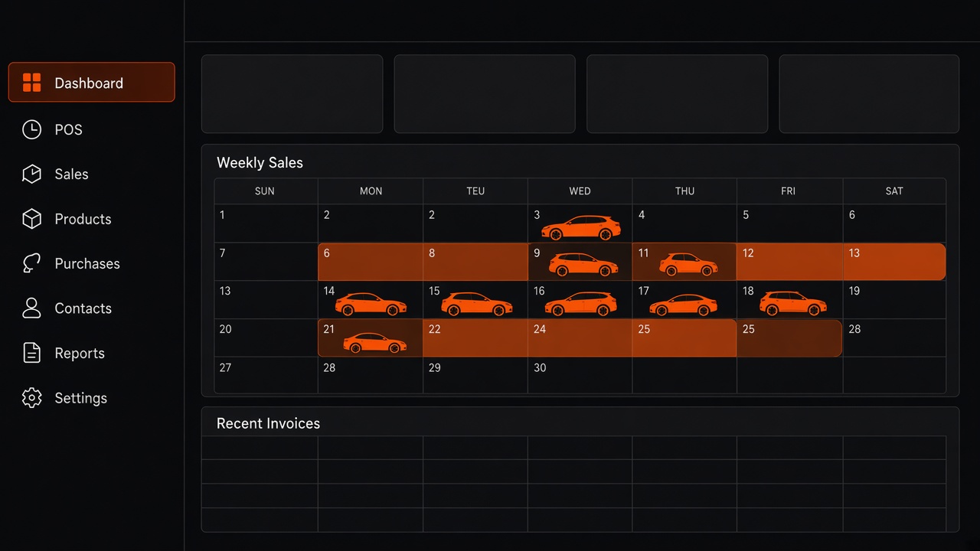Click the Purchases sidebar icon

click(31, 263)
